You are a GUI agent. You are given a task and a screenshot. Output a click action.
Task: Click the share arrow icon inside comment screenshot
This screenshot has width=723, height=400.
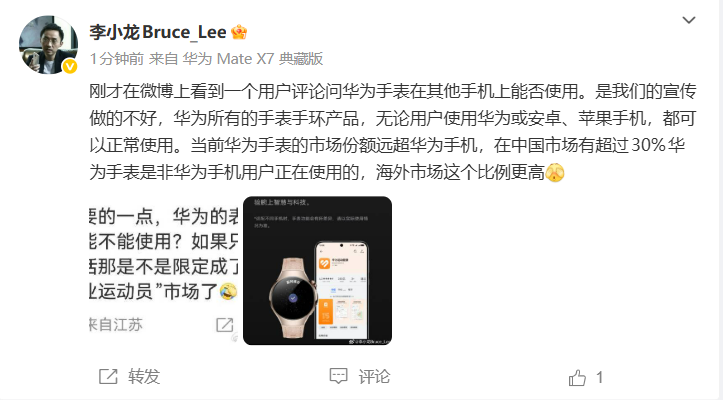coord(225,325)
